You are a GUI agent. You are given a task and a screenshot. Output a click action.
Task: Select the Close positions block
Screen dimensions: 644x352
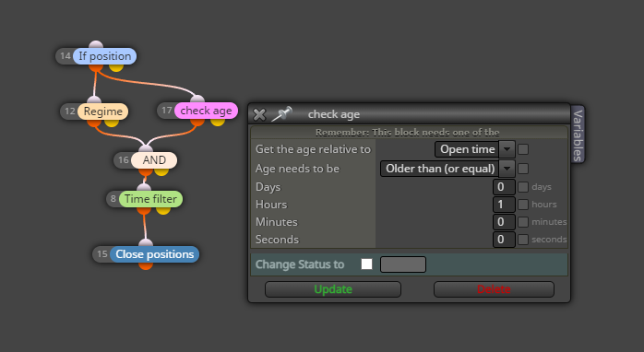(154, 254)
